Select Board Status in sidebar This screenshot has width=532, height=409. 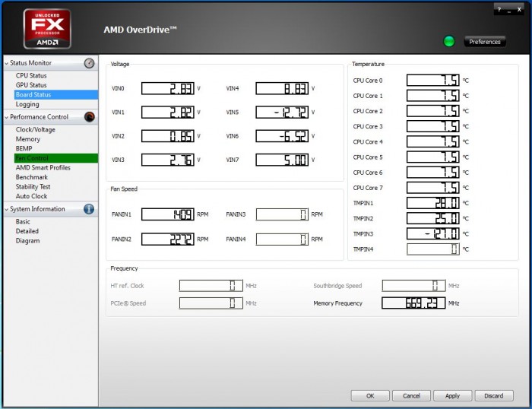[56, 95]
